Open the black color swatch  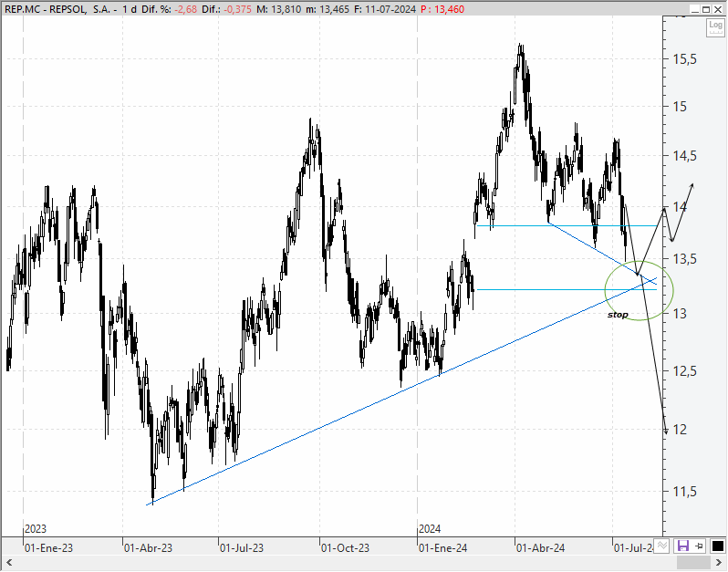point(717,546)
